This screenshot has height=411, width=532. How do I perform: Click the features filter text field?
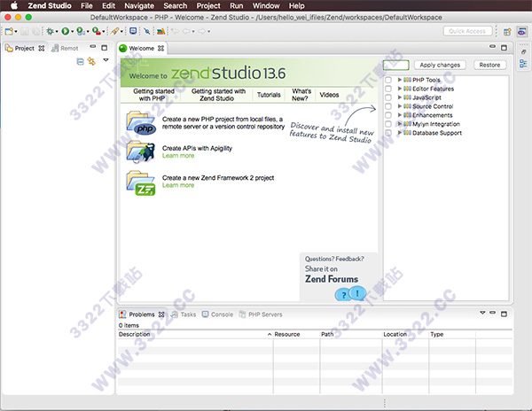[396, 65]
